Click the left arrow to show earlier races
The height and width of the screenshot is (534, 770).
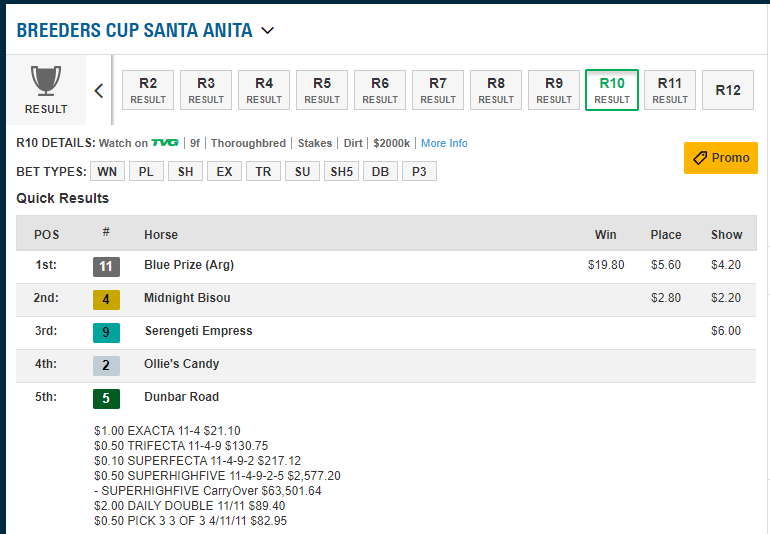(x=99, y=90)
